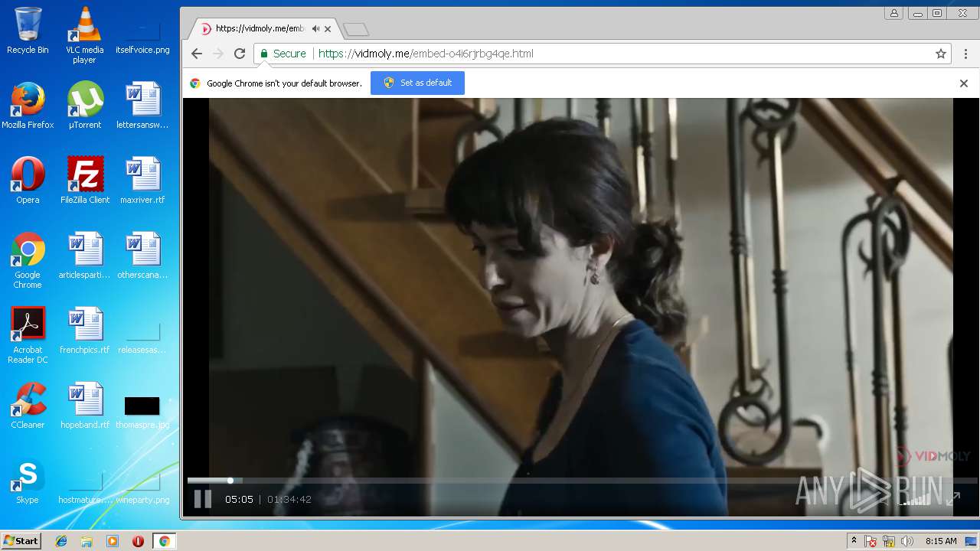Open FileZilla Client shortcut
Screen dimensions: 980x551
point(84,181)
